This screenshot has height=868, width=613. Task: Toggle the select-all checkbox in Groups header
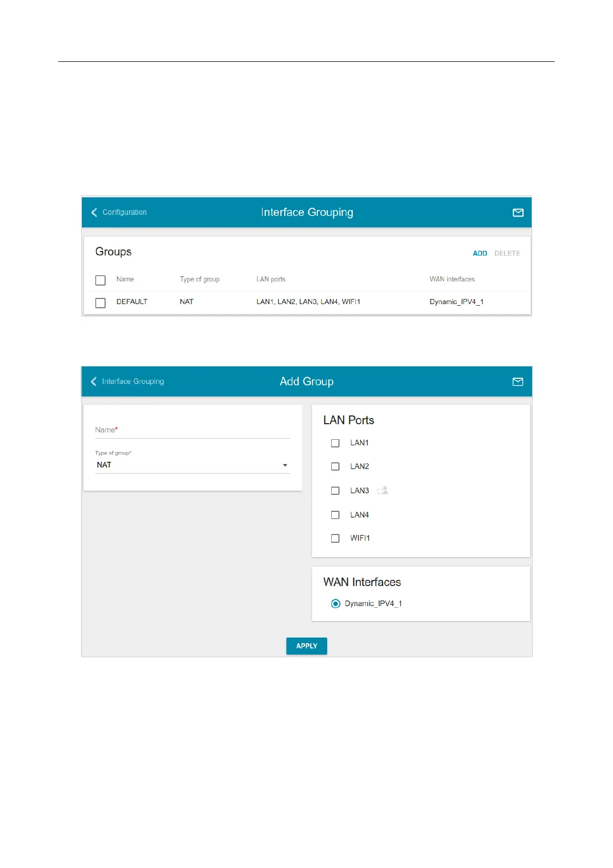coord(100,280)
